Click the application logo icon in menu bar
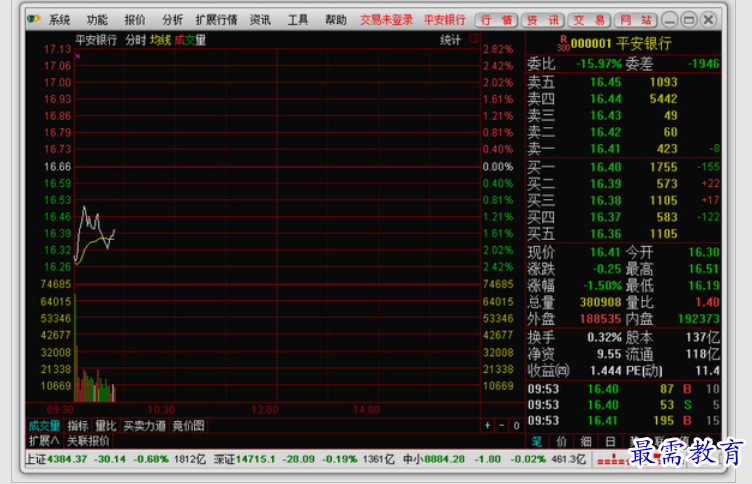752x484 pixels. pyautogui.click(x=34, y=19)
